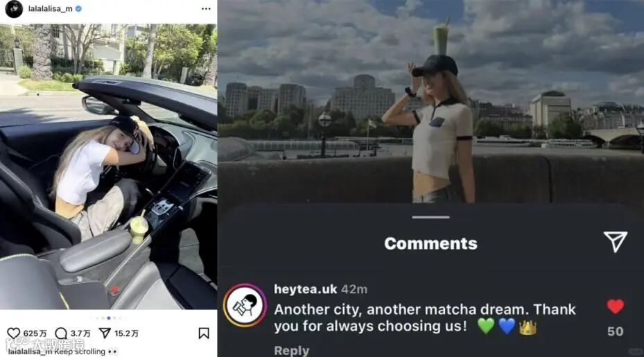This screenshot has width=644, height=357.
Task: Click the 50 likes count on comment
Action: (x=616, y=331)
